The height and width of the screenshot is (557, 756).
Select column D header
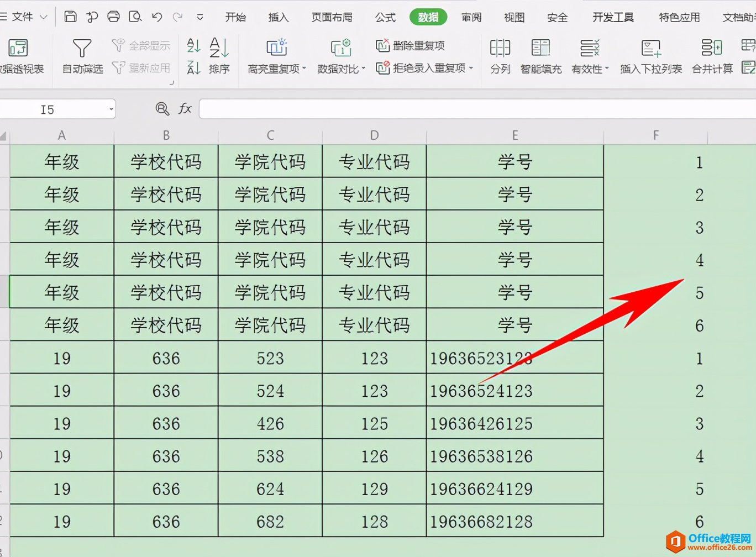(x=374, y=135)
